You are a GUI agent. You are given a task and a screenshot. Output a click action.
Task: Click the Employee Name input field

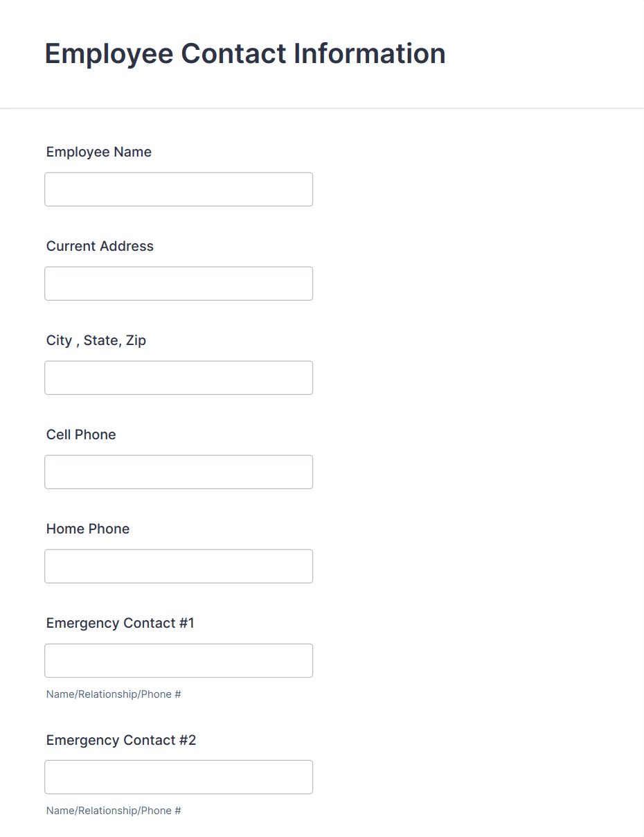click(179, 188)
